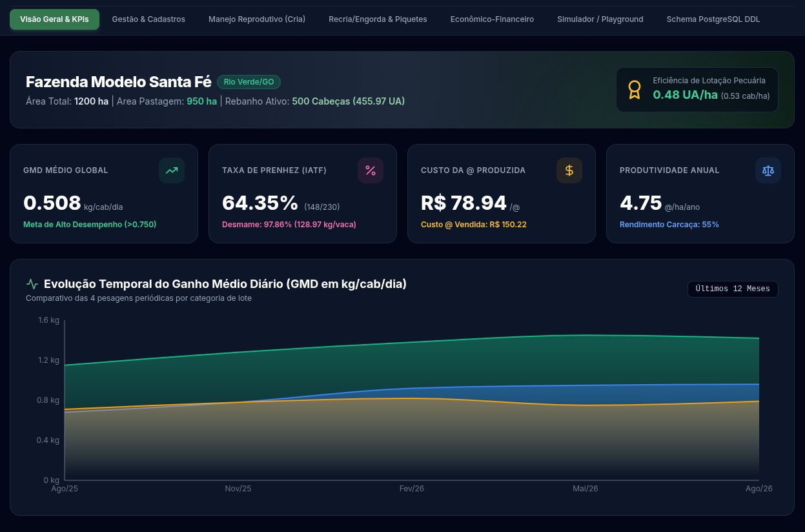Switch to Gestão & Cadastros tab
This screenshot has height=532, width=805.
(x=148, y=19)
